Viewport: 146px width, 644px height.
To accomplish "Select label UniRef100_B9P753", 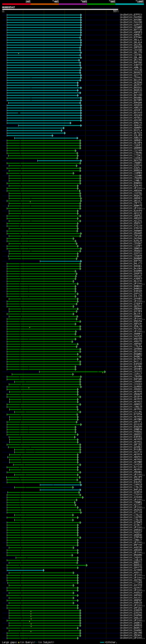I will 131,261.
